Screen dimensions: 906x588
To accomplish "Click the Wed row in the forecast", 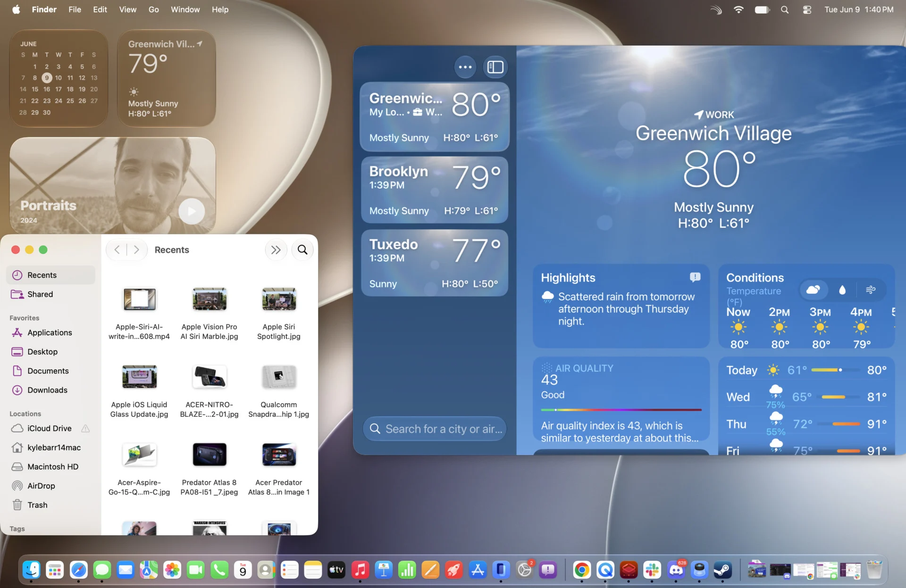I will click(x=806, y=397).
